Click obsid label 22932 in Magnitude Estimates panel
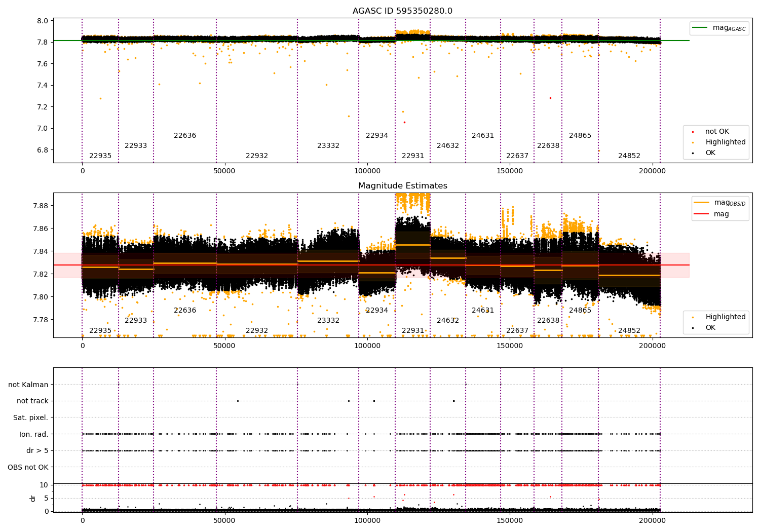Image resolution: width=760 pixels, height=532 pixels. click(257, 331)
